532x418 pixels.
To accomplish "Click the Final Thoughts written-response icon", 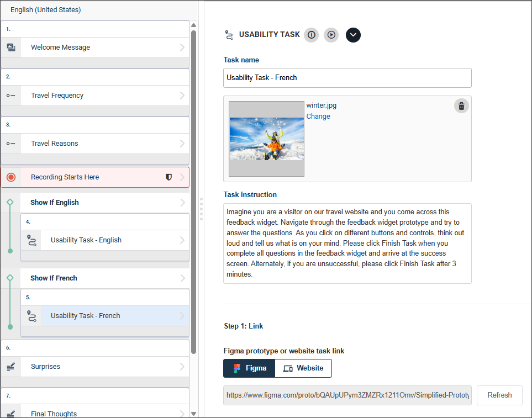I will pos(11,414).
